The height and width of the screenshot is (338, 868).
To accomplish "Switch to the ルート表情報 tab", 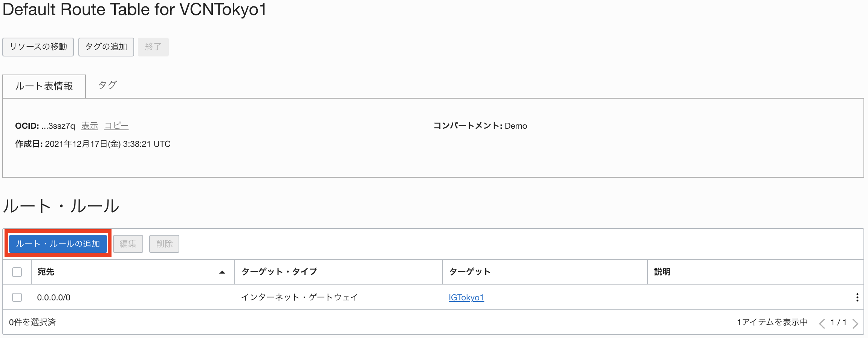I will point(44,86).
